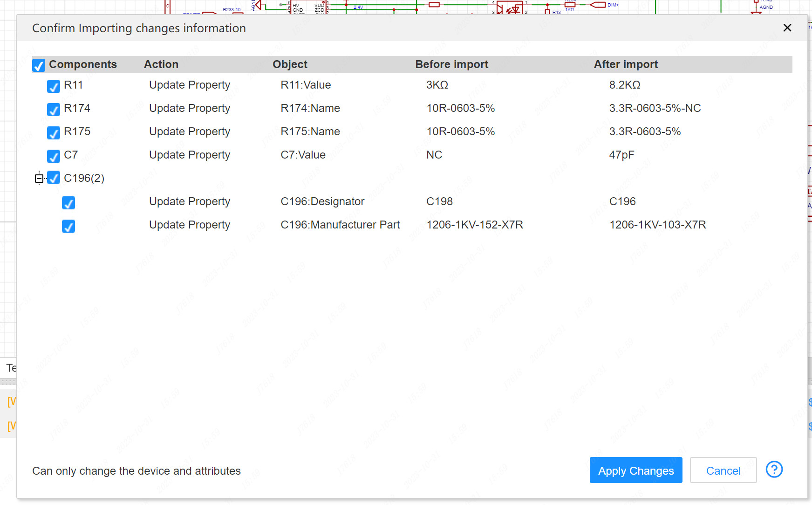The image size is (812, 505).
Task: Select the 47pF after-import value
Action: tap(621, 155)
